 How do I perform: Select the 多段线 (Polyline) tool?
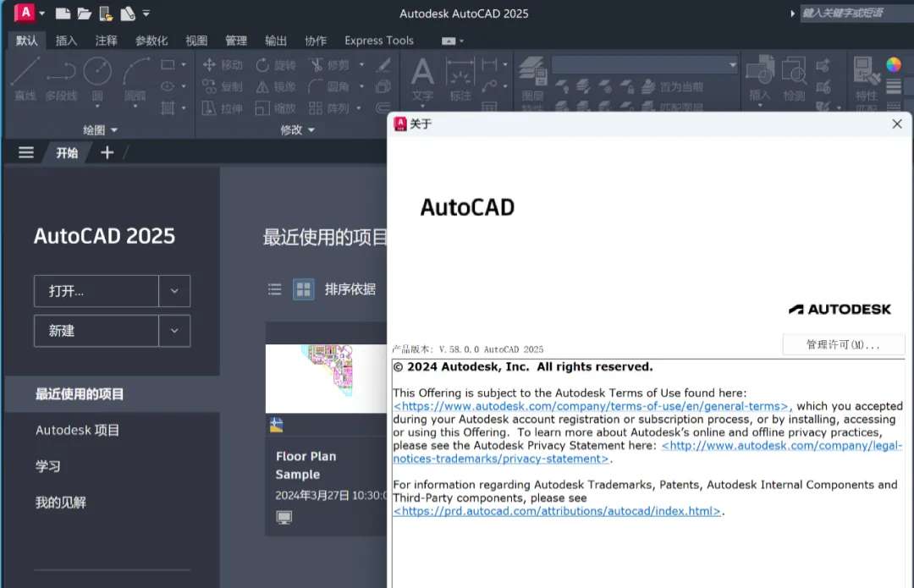(x=61, y=79)
